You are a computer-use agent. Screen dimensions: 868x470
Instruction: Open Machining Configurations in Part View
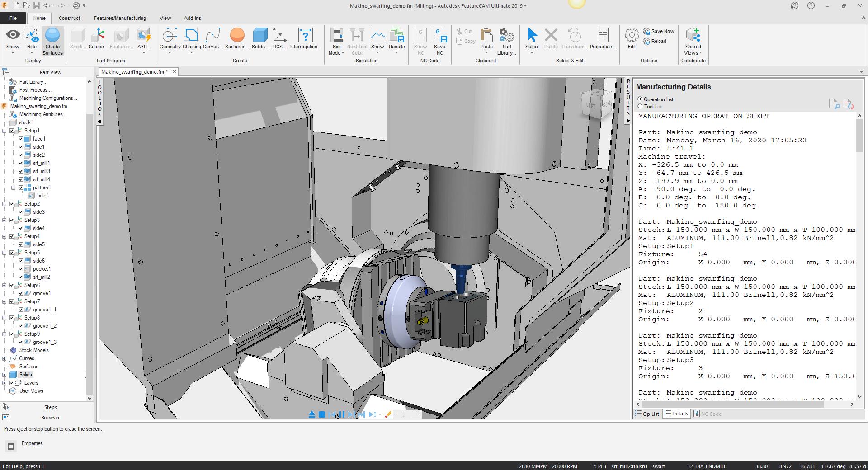[48, 98]
